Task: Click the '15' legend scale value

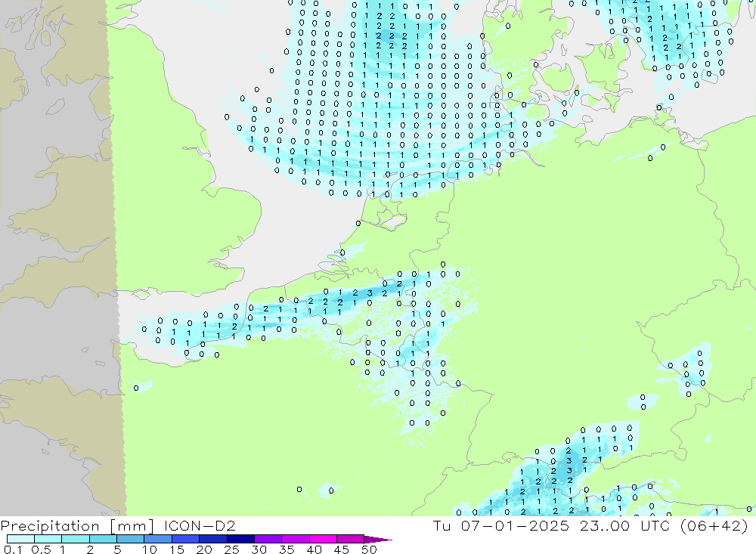Action: tap(177, 549)
